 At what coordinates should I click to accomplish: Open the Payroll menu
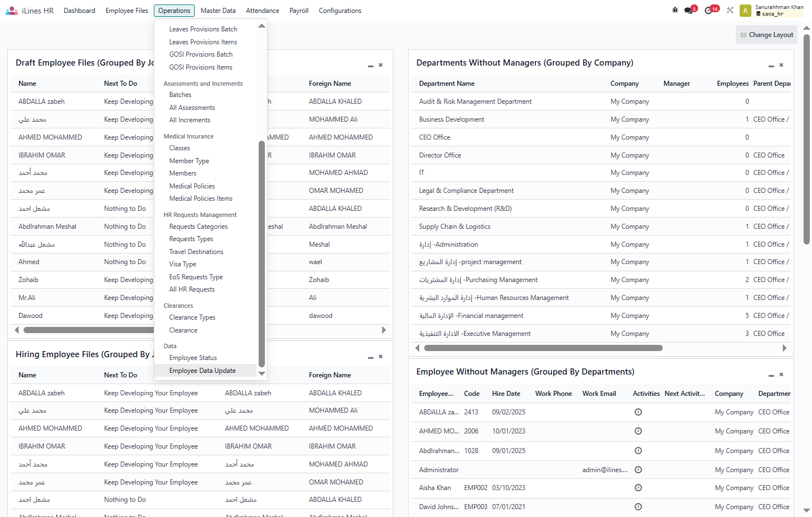299,11
